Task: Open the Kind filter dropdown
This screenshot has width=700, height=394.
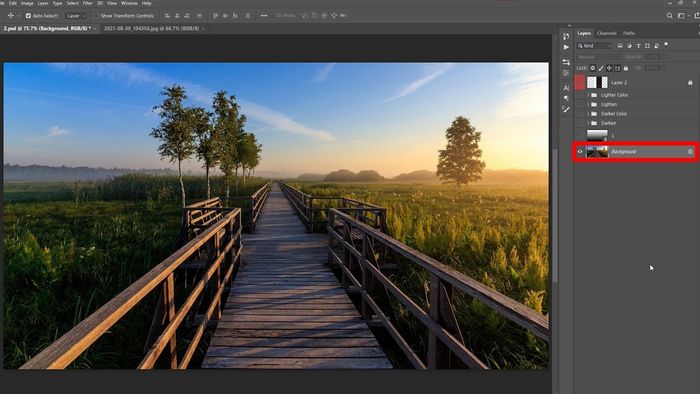Action: point(595,46)
